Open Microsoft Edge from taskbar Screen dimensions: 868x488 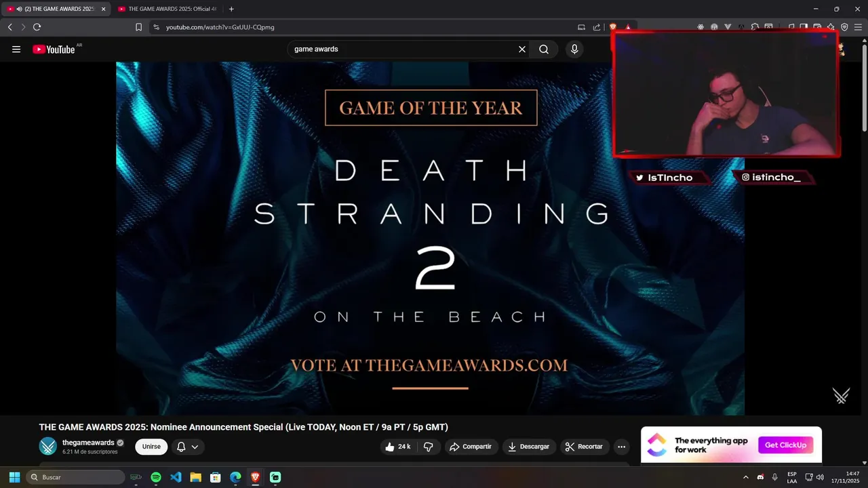point(235,477)
